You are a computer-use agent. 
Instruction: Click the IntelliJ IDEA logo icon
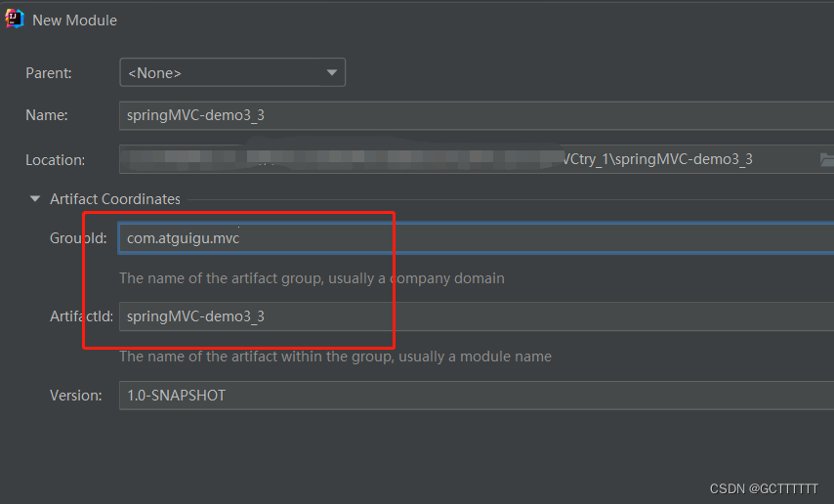(x=15, y=19)
